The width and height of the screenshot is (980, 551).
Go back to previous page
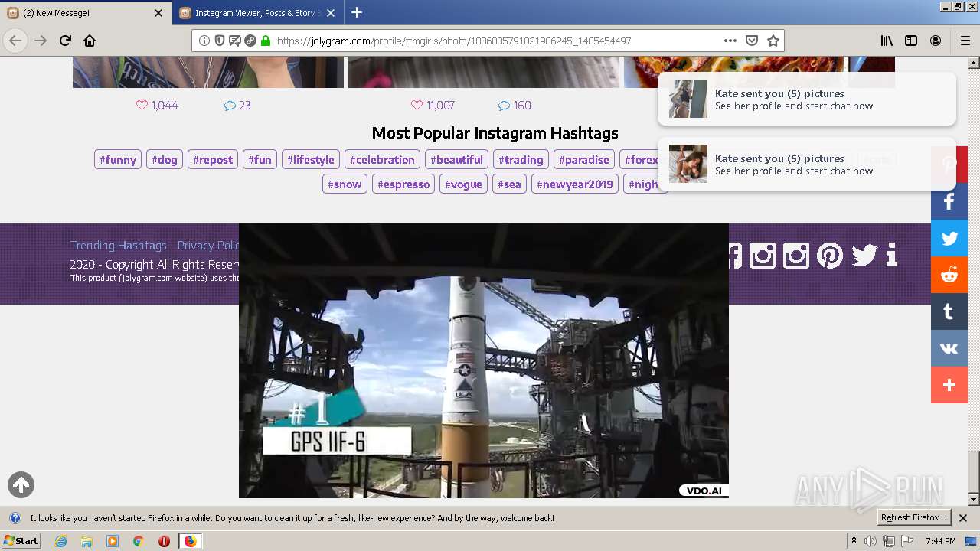(x=15, y=41)
